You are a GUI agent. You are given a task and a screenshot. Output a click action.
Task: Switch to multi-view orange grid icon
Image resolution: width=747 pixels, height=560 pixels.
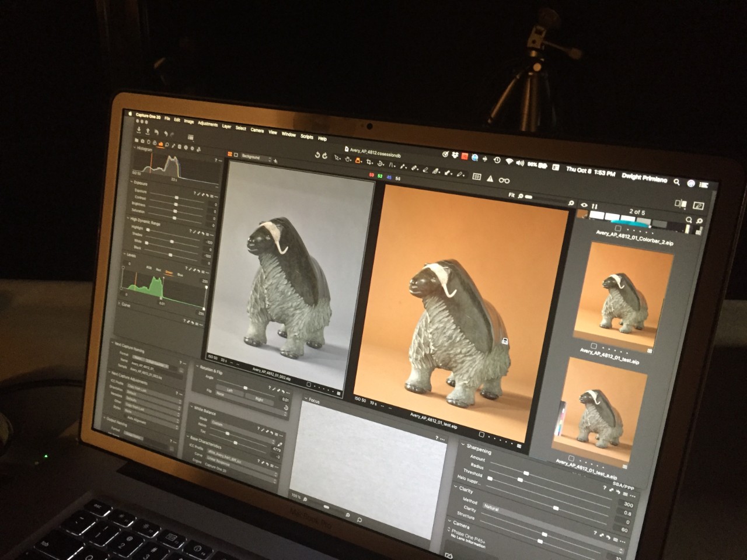(230, 154)
